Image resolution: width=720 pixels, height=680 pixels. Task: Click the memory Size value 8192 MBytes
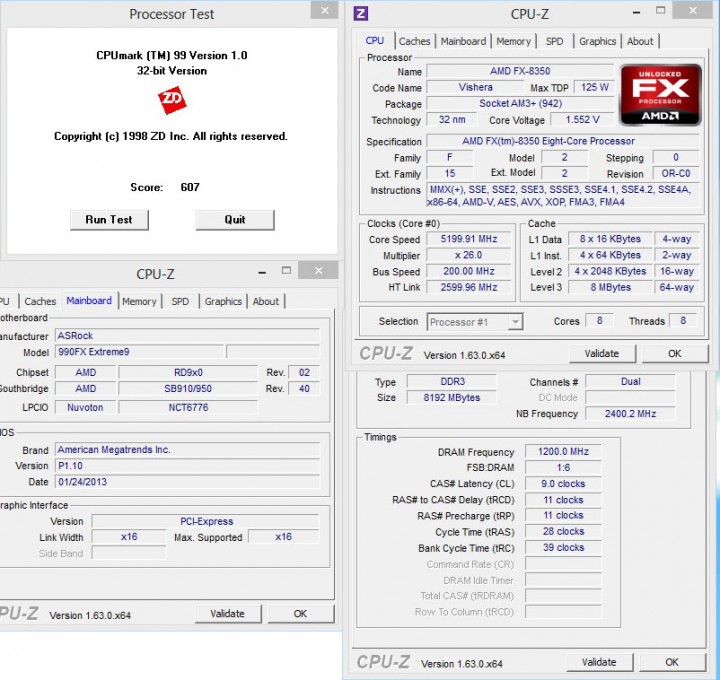tap(452, 398)
